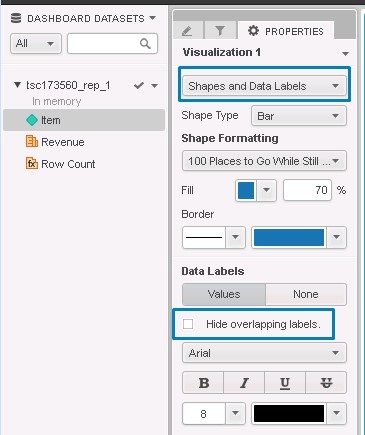
Task: Click the fill opacity 70 percent field
Action: click(x=307, y=190)
